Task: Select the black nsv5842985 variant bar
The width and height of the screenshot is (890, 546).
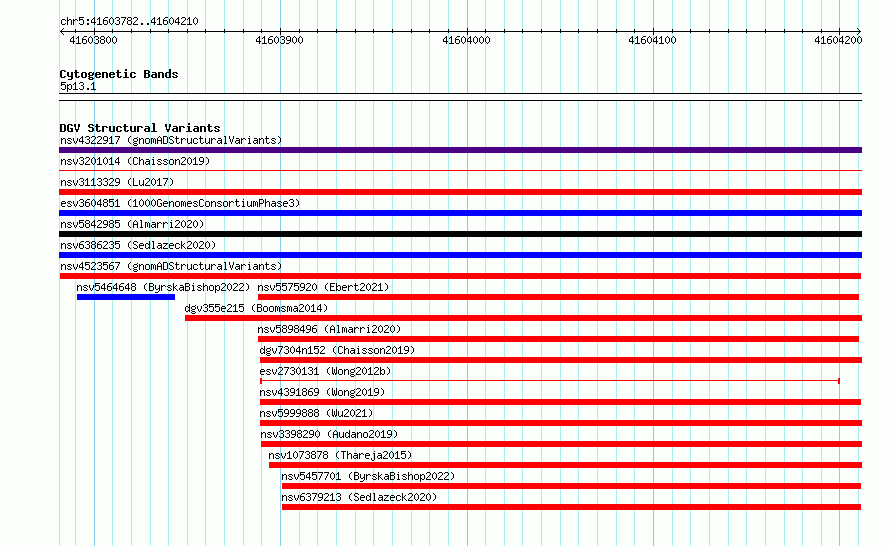Action: [x=460, y=234]
